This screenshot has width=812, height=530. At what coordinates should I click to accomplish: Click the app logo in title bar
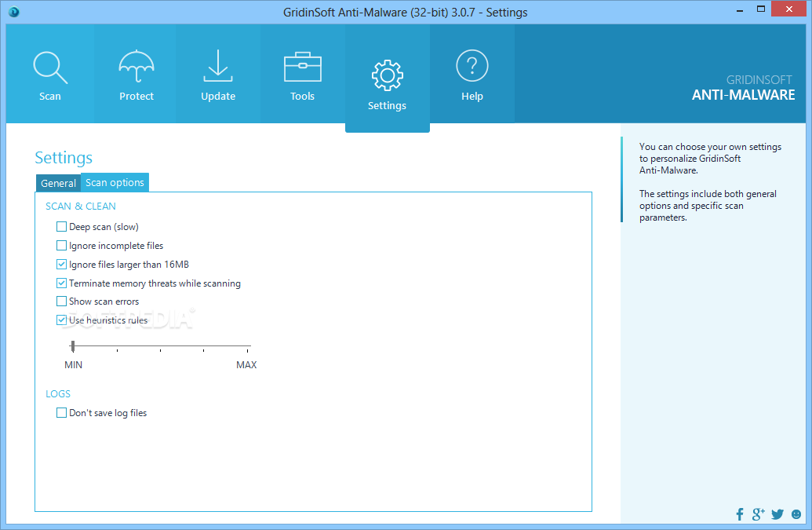tap(14, 12)
